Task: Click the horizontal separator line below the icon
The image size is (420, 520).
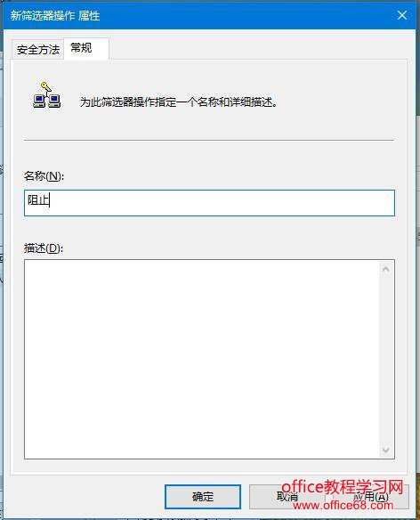Action: click(209, 141)
